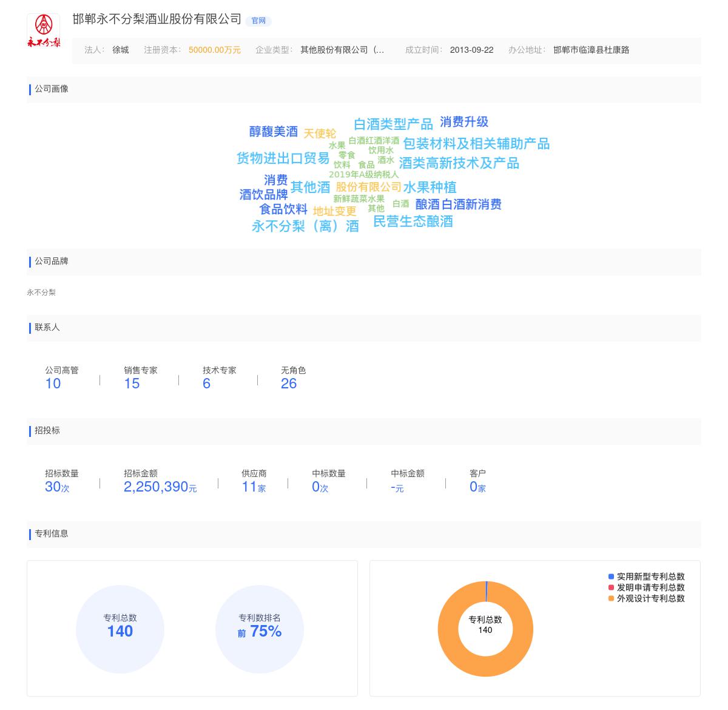Click the tag 2019年A级纳税人

364,174
